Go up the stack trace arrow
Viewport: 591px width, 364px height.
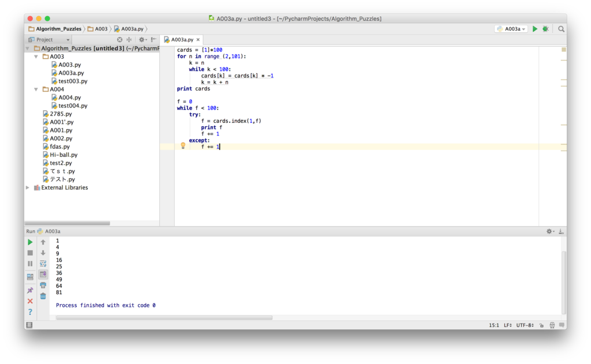tap(43, 242)
